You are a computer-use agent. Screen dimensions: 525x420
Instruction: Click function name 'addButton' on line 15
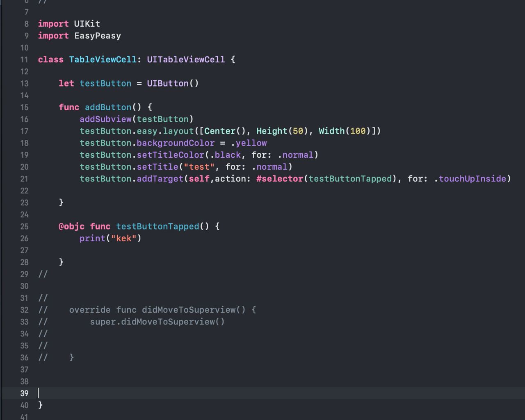click(108, 107)
